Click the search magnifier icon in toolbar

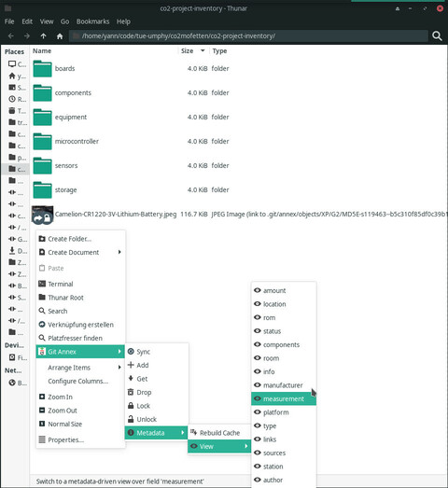(437, 36)
